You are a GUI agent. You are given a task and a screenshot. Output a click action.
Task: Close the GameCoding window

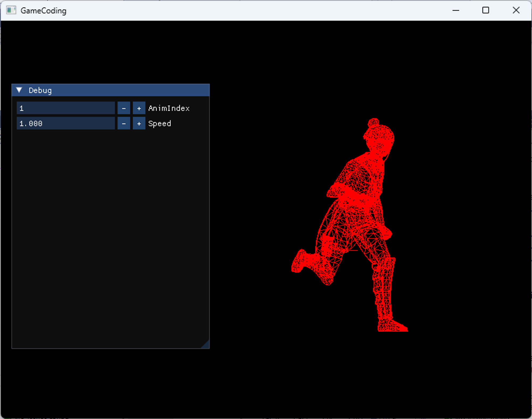click(x=516, y=10)
